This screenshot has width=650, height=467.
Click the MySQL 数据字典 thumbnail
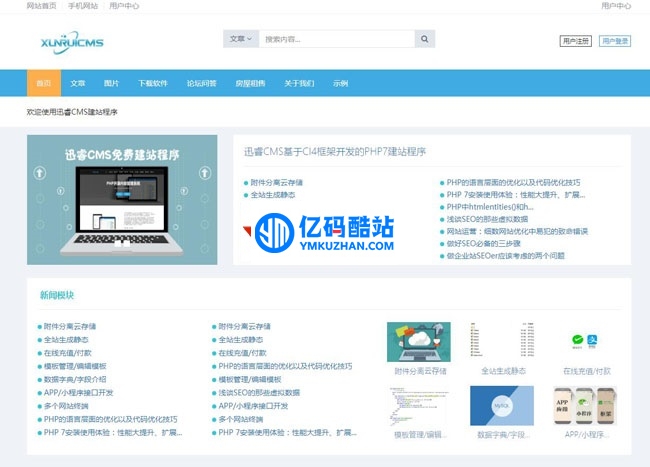tap(502, 406)
